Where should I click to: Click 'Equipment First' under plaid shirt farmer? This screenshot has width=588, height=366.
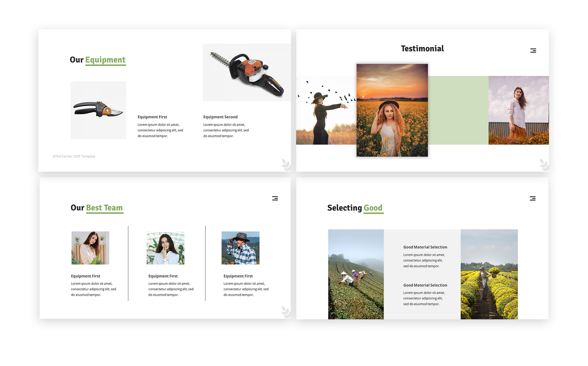coord(238,276)
